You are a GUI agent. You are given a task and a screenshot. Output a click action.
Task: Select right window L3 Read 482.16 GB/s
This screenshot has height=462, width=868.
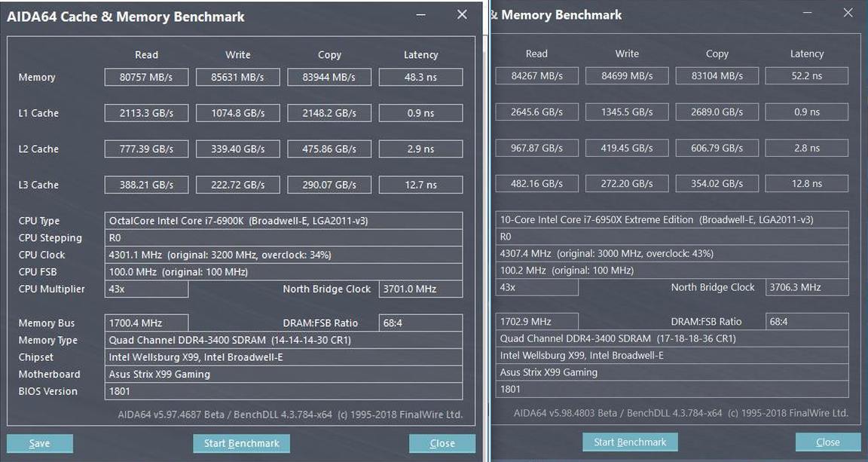(x=536, y=183)
